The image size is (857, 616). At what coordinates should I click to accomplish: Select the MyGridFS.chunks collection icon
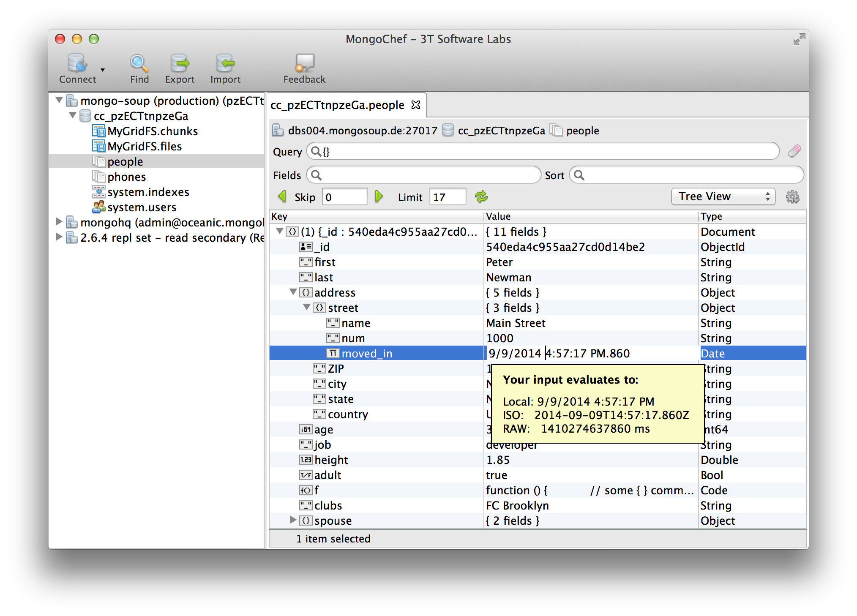click(99, 131)
